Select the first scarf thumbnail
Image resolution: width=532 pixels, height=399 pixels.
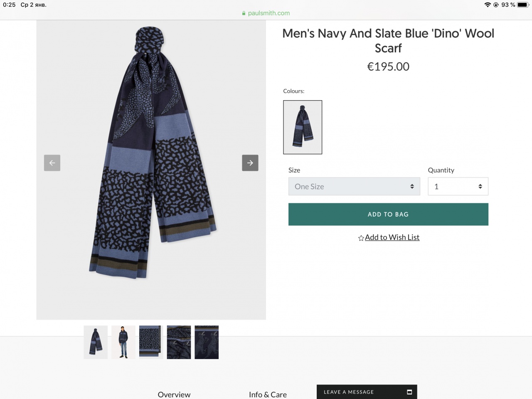(x=96, y=342)
